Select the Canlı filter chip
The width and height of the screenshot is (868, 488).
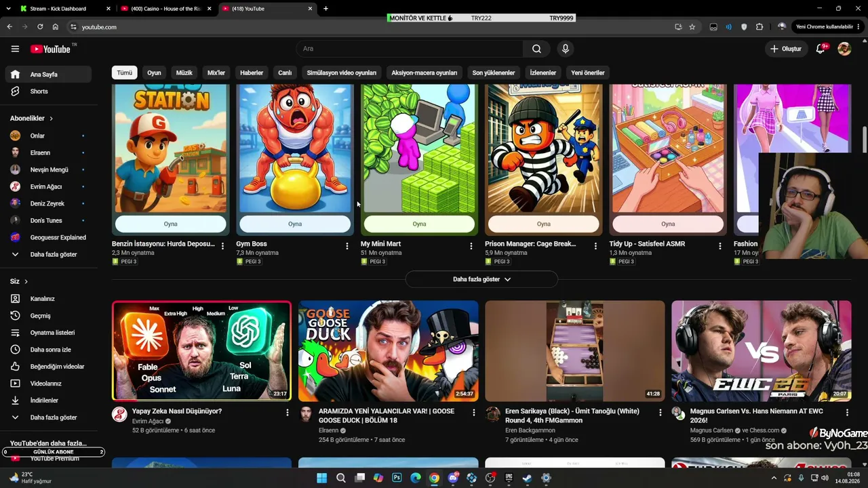(285, 73)
